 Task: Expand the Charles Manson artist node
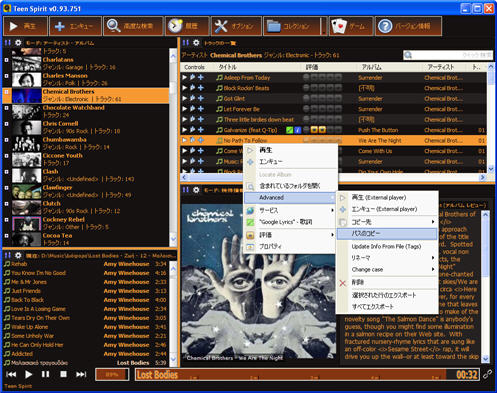[6, 76]
